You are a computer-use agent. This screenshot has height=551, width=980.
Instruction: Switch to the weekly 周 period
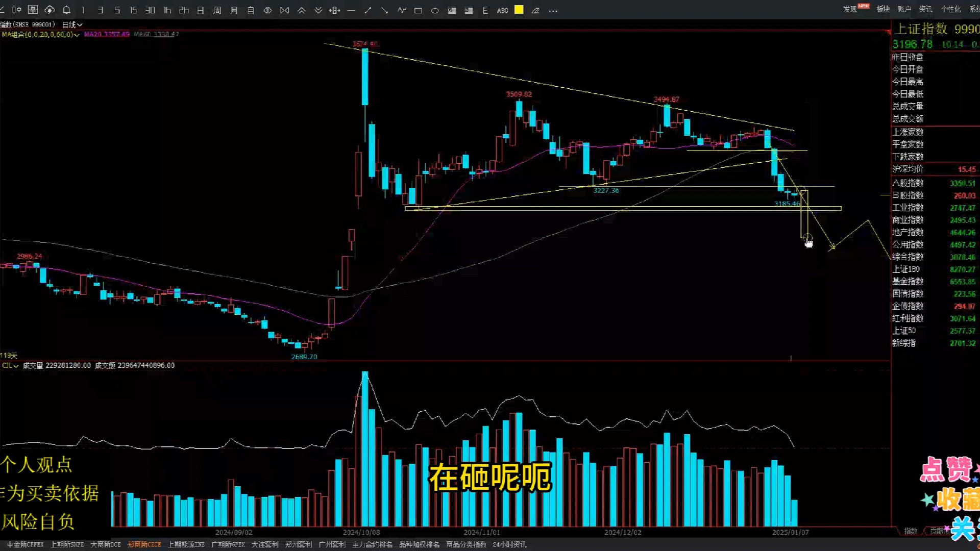[x=217, y=10]
